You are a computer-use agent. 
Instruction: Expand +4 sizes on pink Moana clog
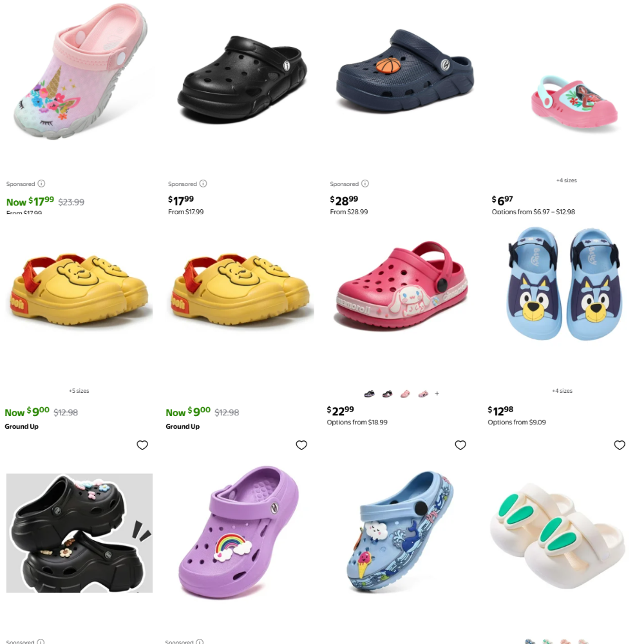(x=566, y=180)
